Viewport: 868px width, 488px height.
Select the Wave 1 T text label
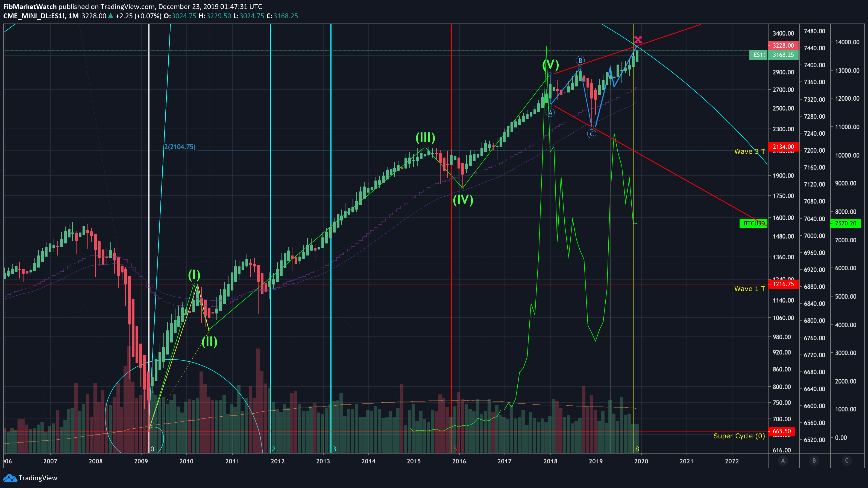coord(749,289)
